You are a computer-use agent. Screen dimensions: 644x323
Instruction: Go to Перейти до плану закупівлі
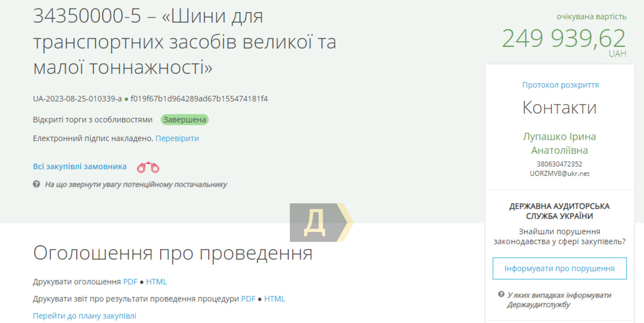click(x=85, y=316)
